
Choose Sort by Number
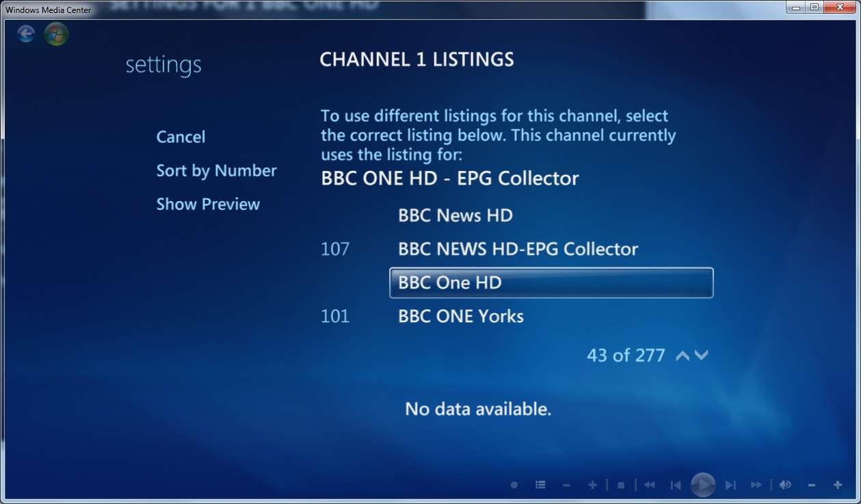click(x=216, y=171)
